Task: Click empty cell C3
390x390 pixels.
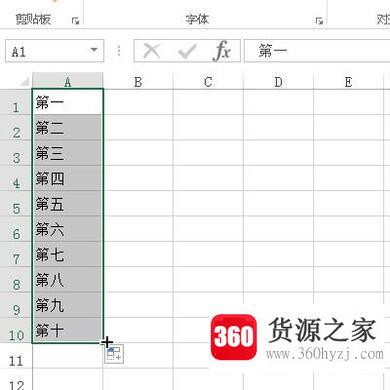Action: pos(208,153)
